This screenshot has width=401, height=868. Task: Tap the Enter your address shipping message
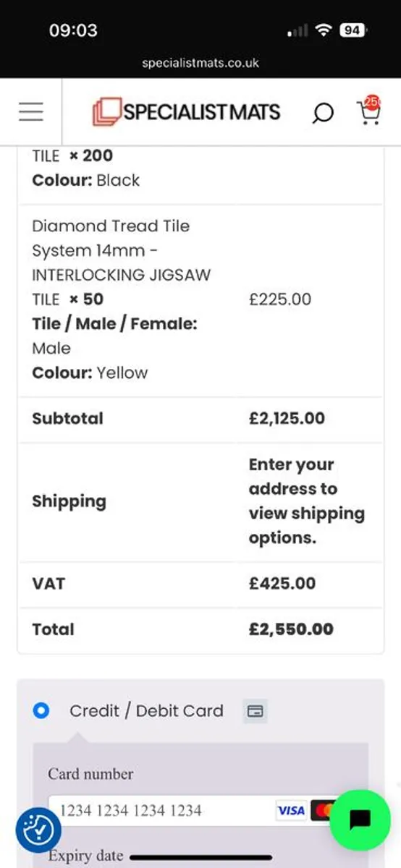[x=307, y=501]
